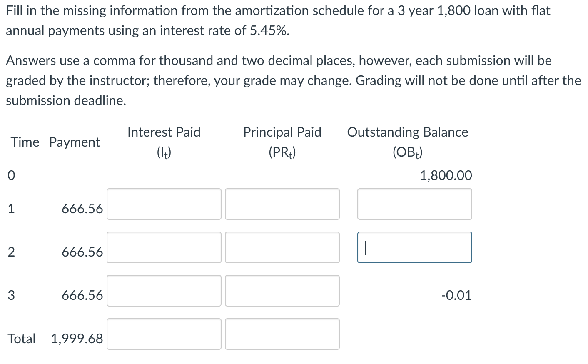Click the payment value 666.56 for year 2
The width and height of the screenshot is (588, 364).
[x=82, y=252]
